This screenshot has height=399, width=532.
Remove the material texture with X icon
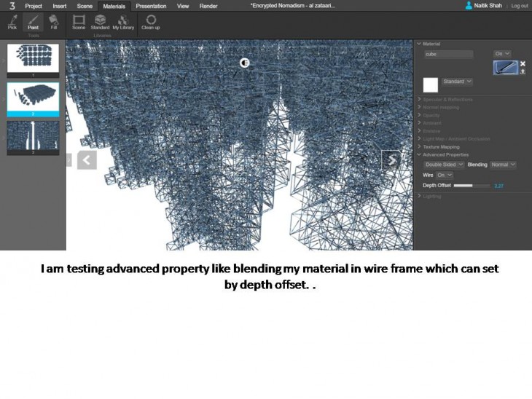tap(523, 63)
